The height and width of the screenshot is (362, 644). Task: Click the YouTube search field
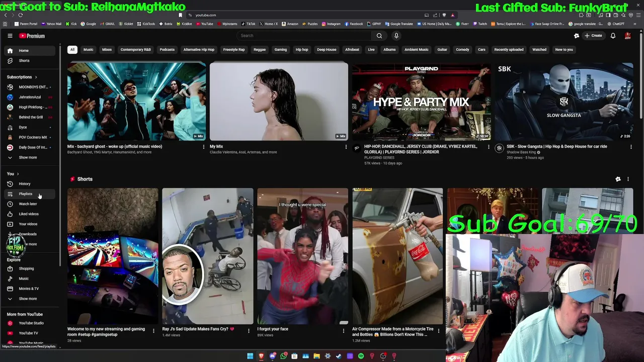pyautogui.click(x=304, y=36)
